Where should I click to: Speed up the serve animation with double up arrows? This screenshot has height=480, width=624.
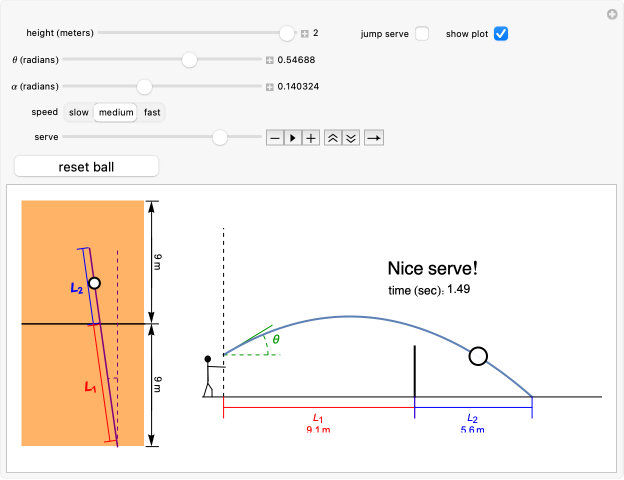333,138
